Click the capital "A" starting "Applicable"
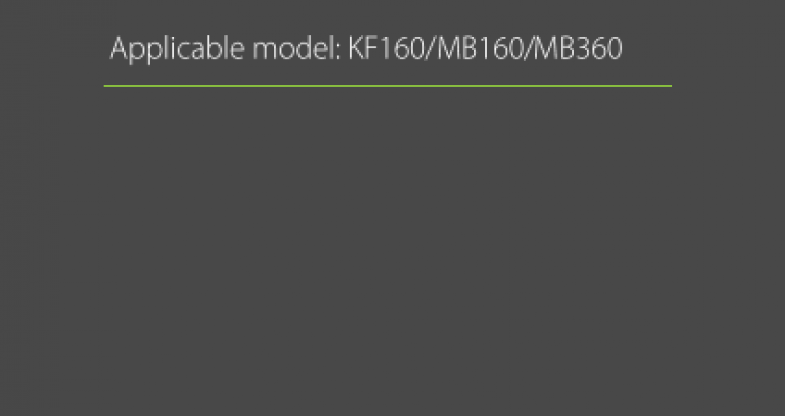 [x=118, y=49]
